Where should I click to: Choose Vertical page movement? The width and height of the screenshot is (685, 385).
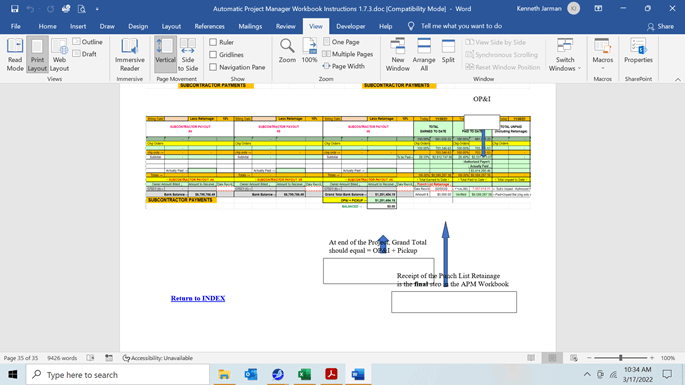166,55
